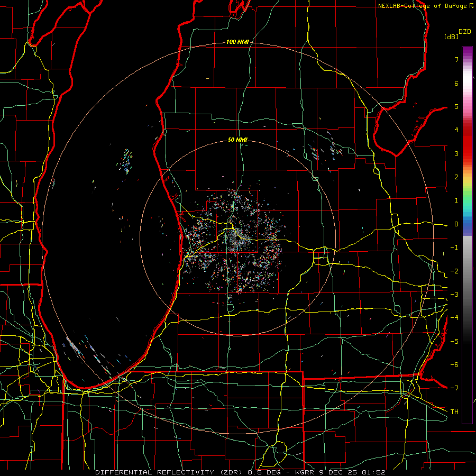Click the 'NEXLAB-College of DuPage' watermark text

coord(423,6)
